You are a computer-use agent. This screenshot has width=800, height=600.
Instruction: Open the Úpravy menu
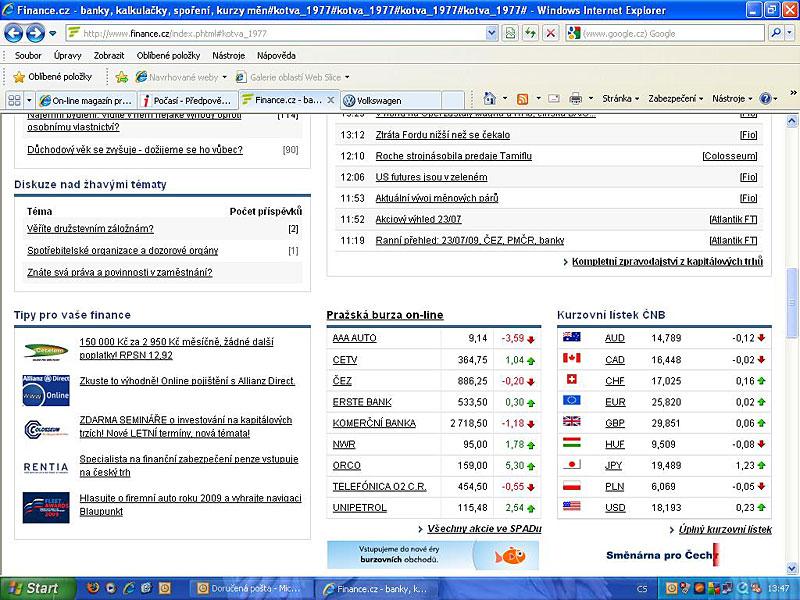pyautogui.click(x=67, y=56)
